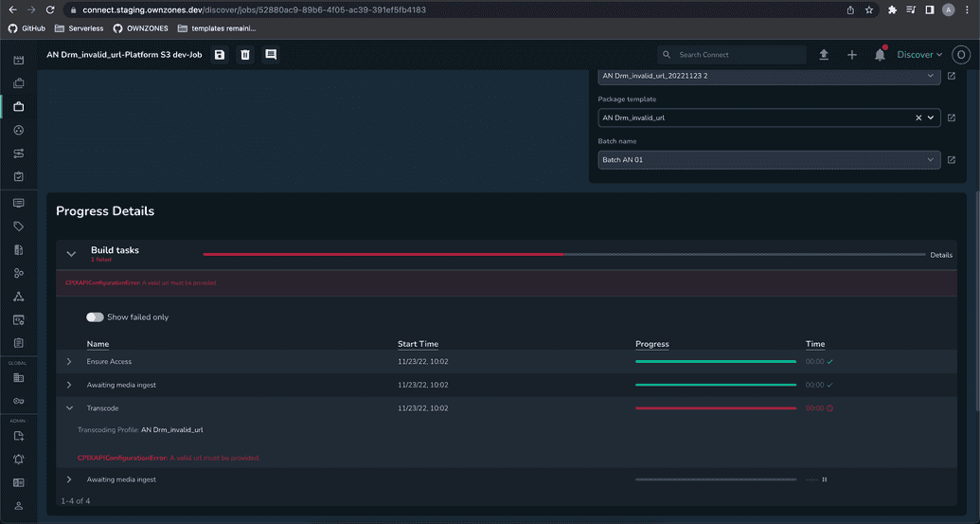The width and height of the screenshot is (980, 524).
Task: Open the tag icon in sidebar
Action: (x=19, y=226)
